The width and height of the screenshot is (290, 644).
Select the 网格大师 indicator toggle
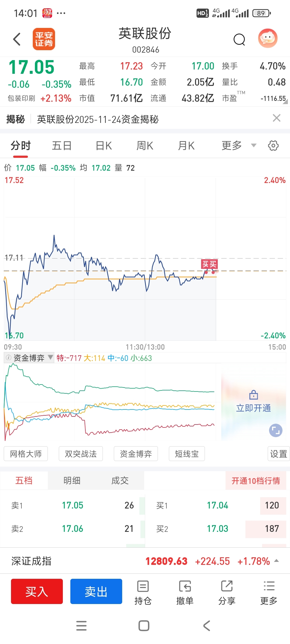click(x=26, y=454)
